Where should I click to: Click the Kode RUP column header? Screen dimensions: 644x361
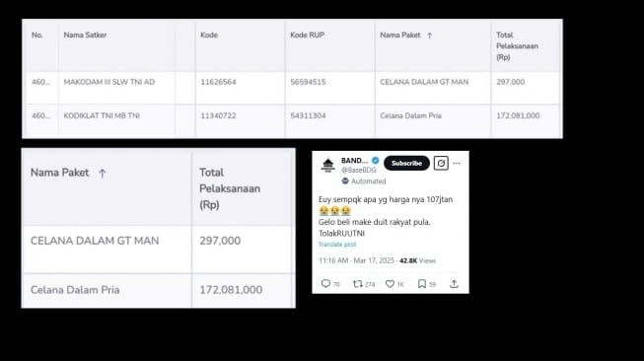pyautogui.click(x=308, y=35)
